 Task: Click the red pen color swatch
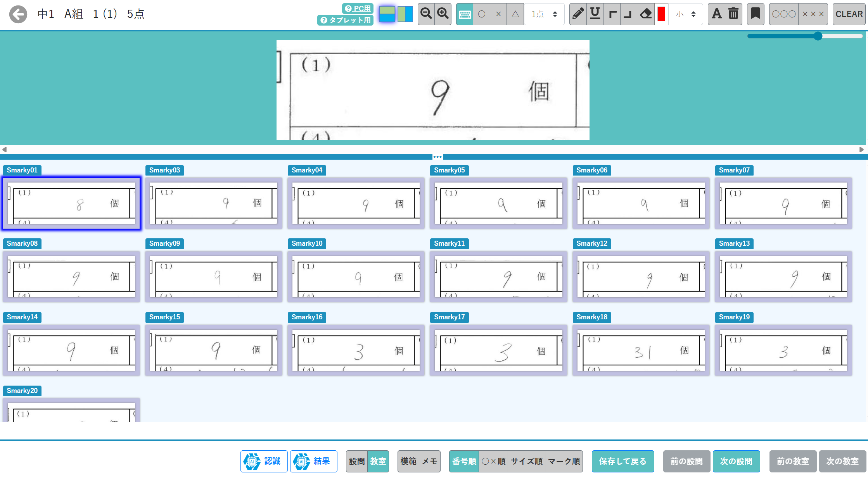tap(661, 14)
